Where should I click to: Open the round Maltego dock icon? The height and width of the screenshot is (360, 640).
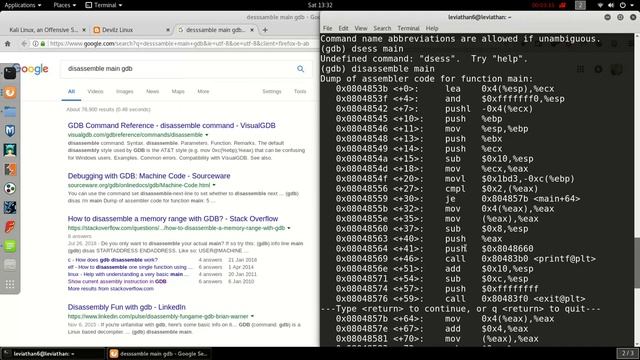click(x=10, y=188)
